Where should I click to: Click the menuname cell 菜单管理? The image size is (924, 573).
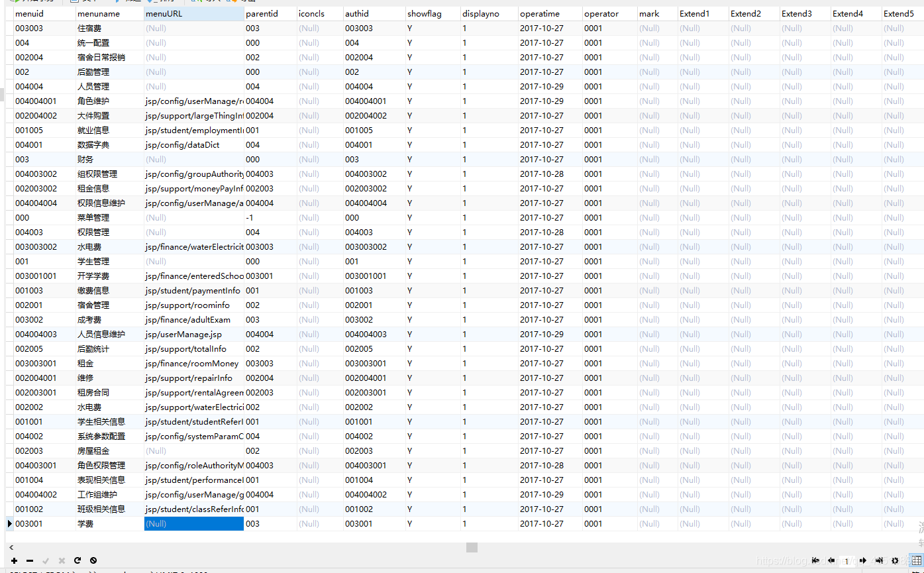coord(109,217)
